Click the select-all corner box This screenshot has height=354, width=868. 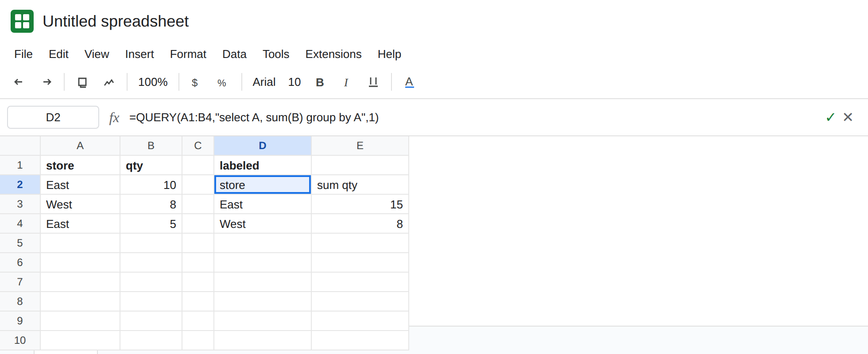[x=20, y=146]
